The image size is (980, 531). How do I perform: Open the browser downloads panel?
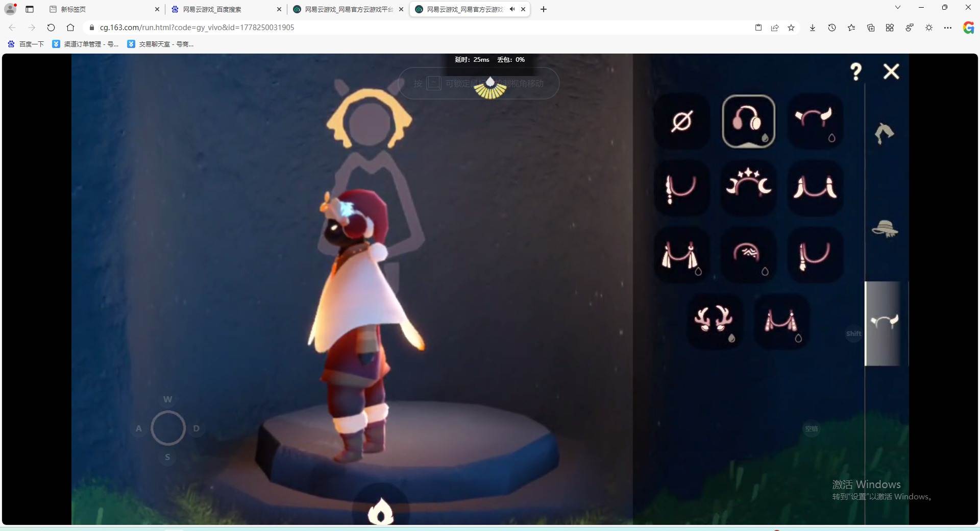pos(813,28)
